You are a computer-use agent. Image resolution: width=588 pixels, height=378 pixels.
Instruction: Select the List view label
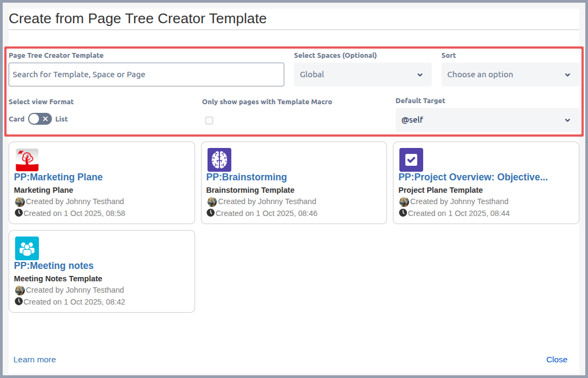(x=61, y=119)
